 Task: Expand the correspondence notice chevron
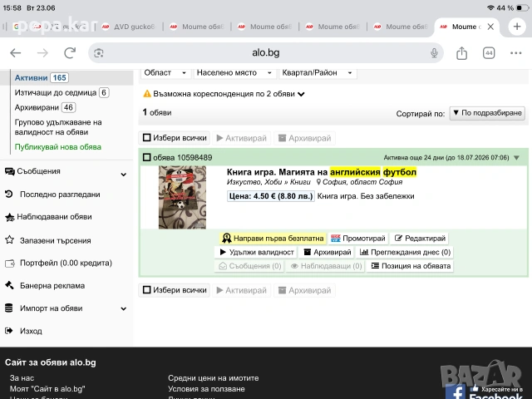[x=301, y=94]
